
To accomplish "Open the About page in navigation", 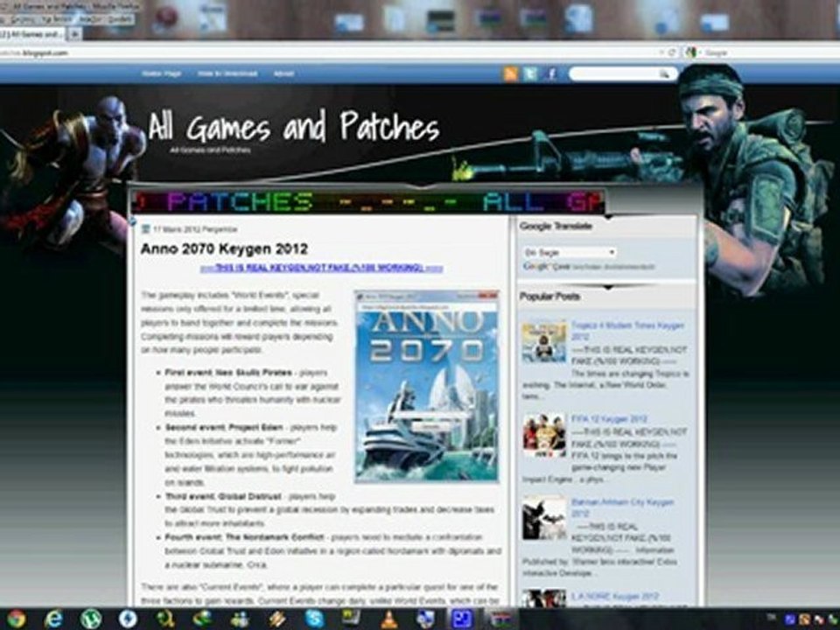I will [x=283, y=73].
